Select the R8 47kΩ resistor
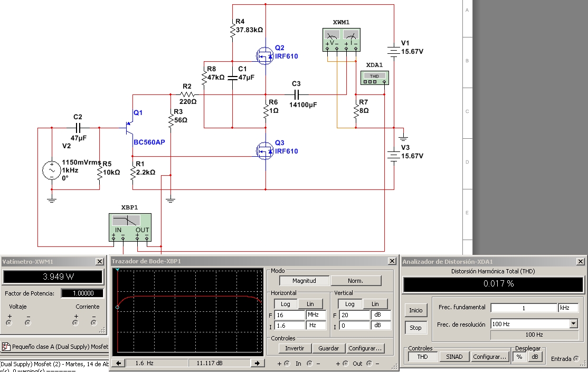The width and height of the screenshot is (588, 372). coord(204,79)
